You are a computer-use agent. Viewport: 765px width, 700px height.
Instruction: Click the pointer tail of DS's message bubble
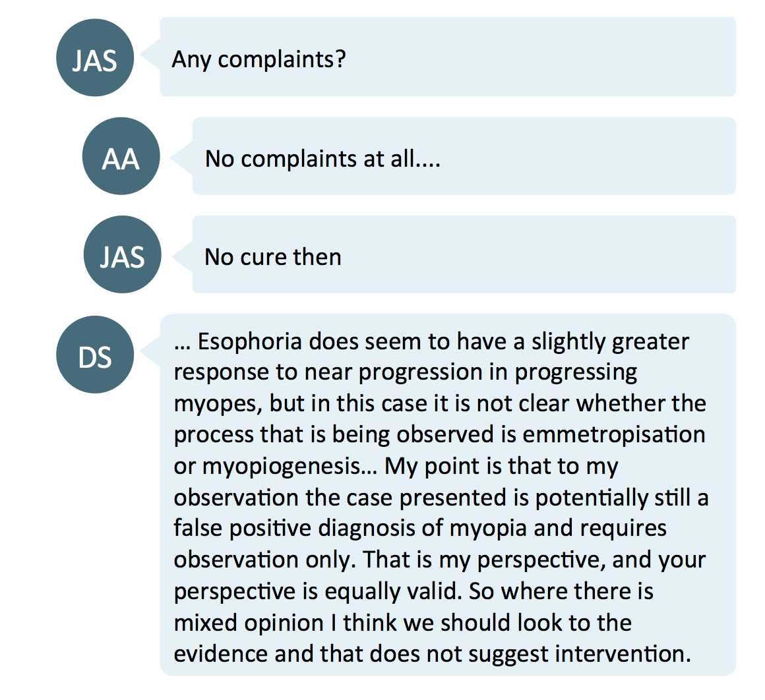coord(150,351)
